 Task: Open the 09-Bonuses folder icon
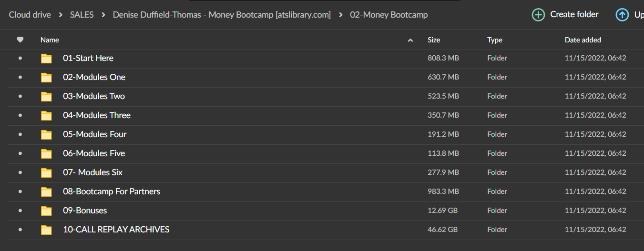(46, 211)
